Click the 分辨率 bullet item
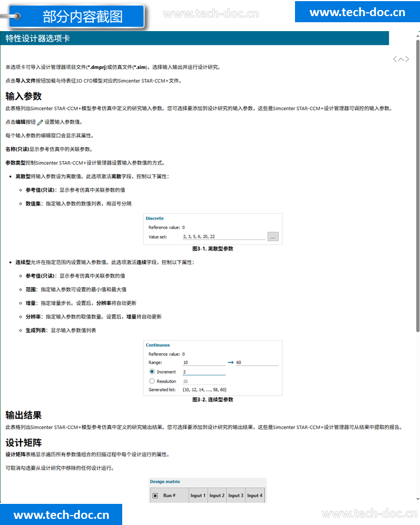Viewport: 420px width, 525px height. 93,317
